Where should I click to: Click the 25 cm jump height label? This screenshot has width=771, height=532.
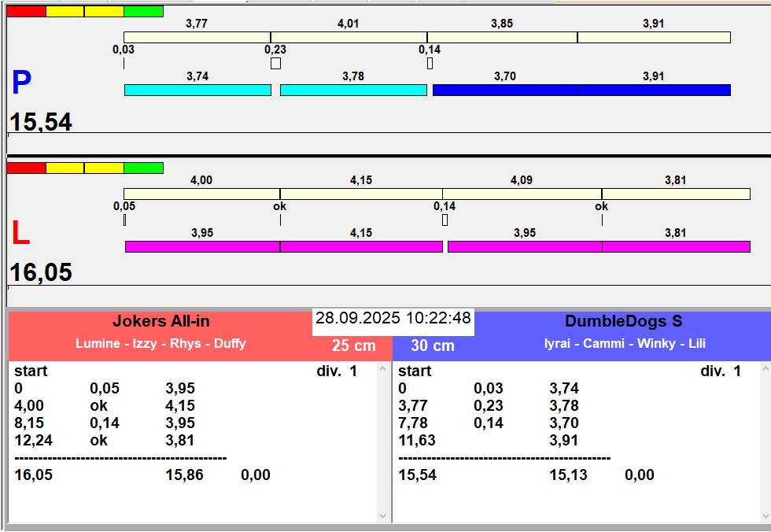point(353,345)
